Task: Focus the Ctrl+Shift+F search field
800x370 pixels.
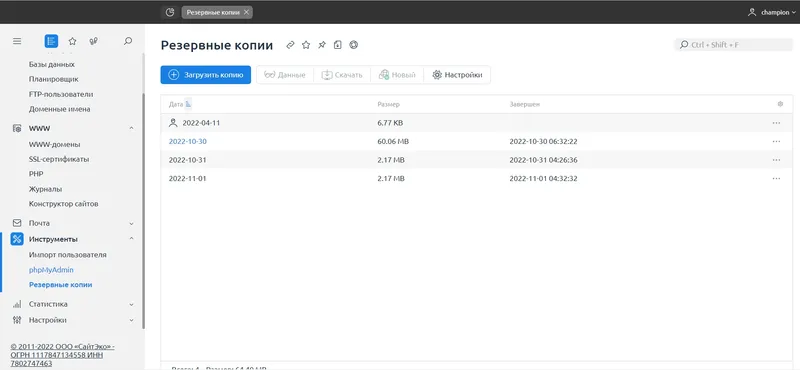Action: pyautogui.click(x=734, y=45)
